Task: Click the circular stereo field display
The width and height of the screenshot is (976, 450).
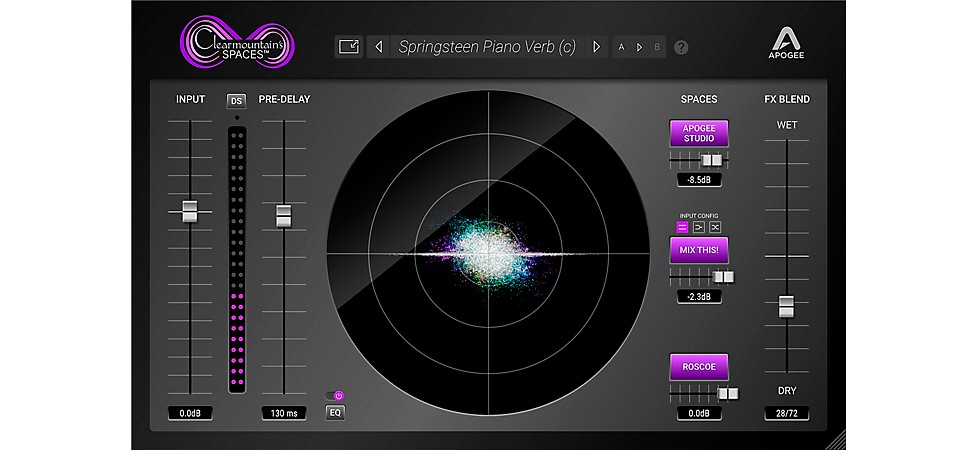Action: coord(488,253)
